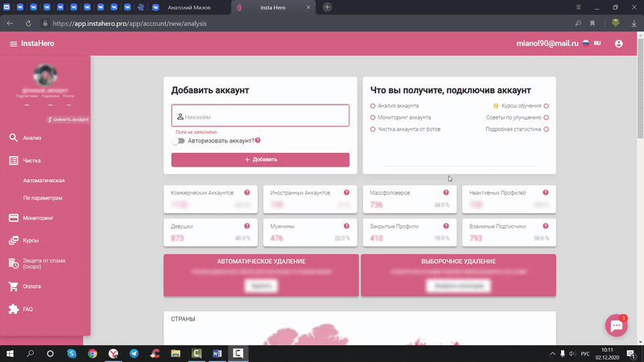Click the Защита от спама icon

13,264
